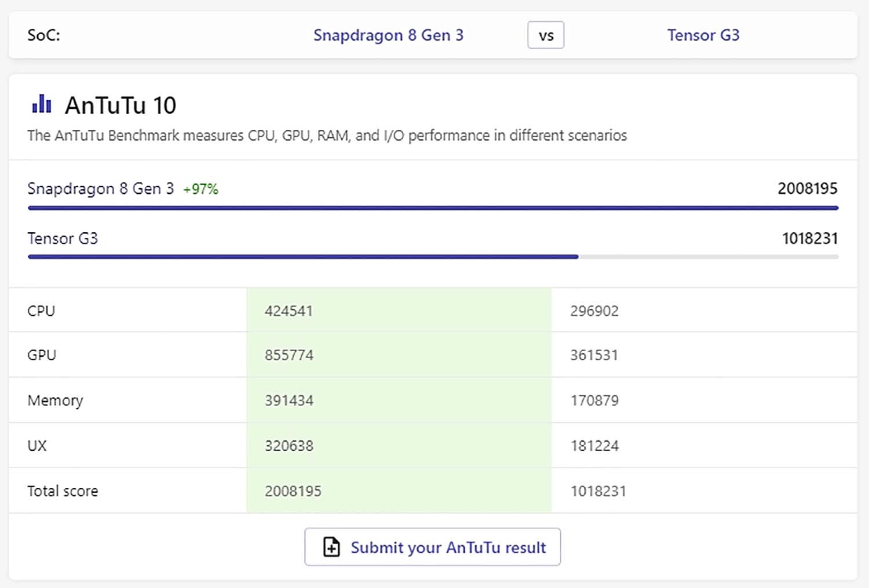
Task: Open the Tensor G3 SoC link
Action: tap(703, 35)
